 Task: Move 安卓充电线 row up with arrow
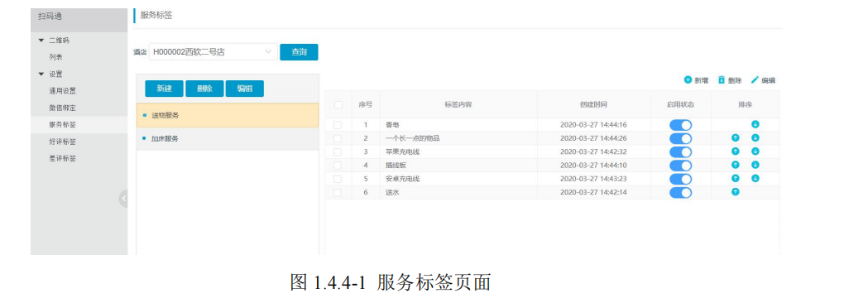click(735, 178)
